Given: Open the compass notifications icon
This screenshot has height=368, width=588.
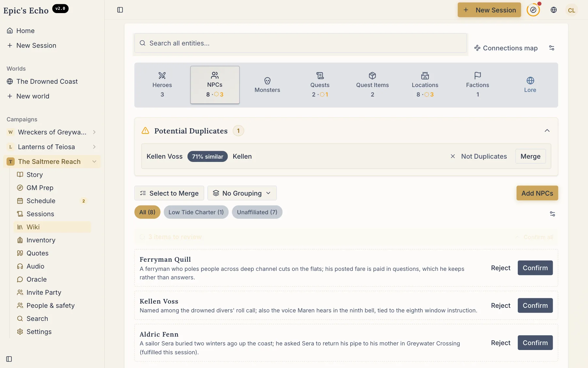Looking at the screenshot, I should pos(533,10).
